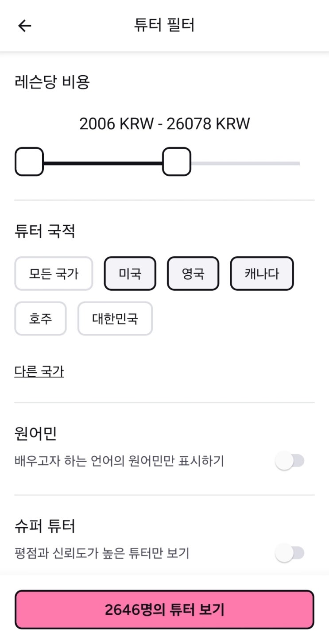Select the 호주 nationality chip

[40, 319]
